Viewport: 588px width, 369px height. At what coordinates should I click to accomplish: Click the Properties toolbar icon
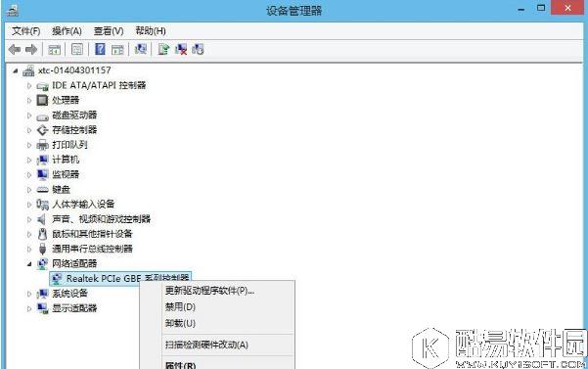coord(77,50)
